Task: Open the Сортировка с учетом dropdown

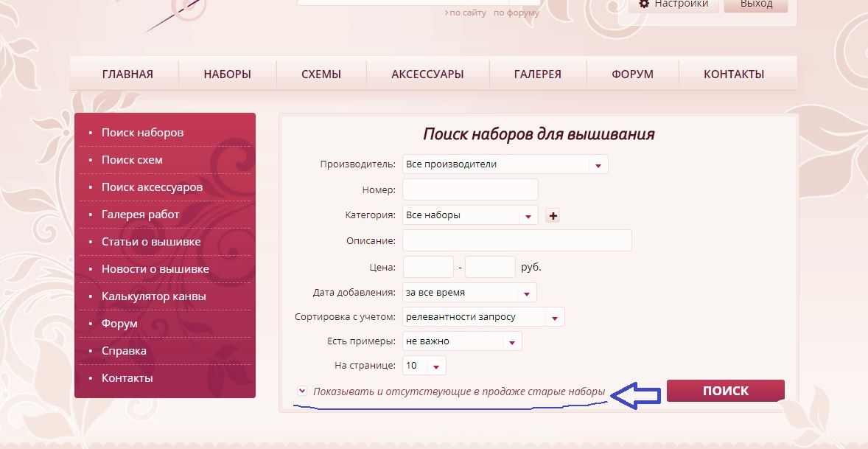Action: (483, 317)
